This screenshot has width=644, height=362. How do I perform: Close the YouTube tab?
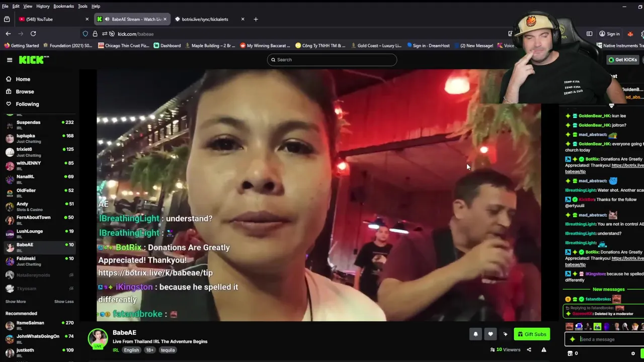click(x=87, y=19)
